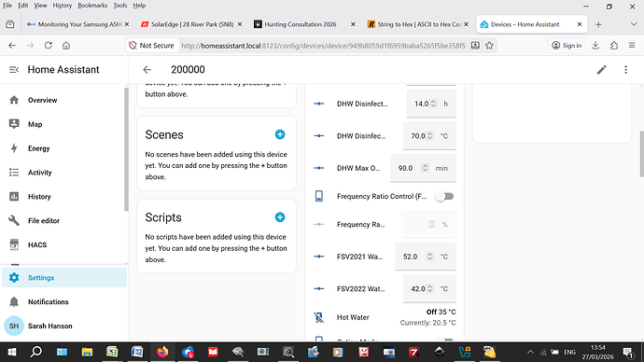Switch to Hunting Consultation 2026 tab
Viewport: 644px width, 362px height.
[x=304, y=24]
